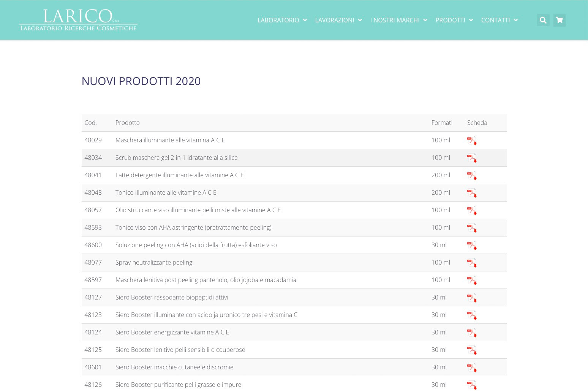
Task: Click the Formati column header
Action: (442, 123)
